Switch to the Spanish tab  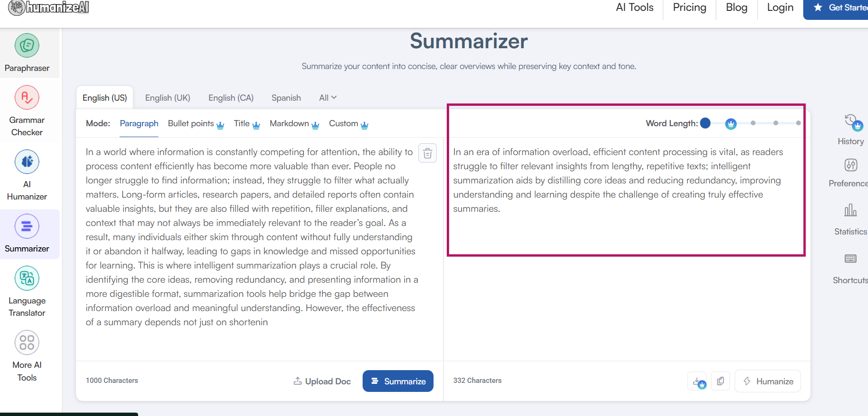click(x=286, y=98)
